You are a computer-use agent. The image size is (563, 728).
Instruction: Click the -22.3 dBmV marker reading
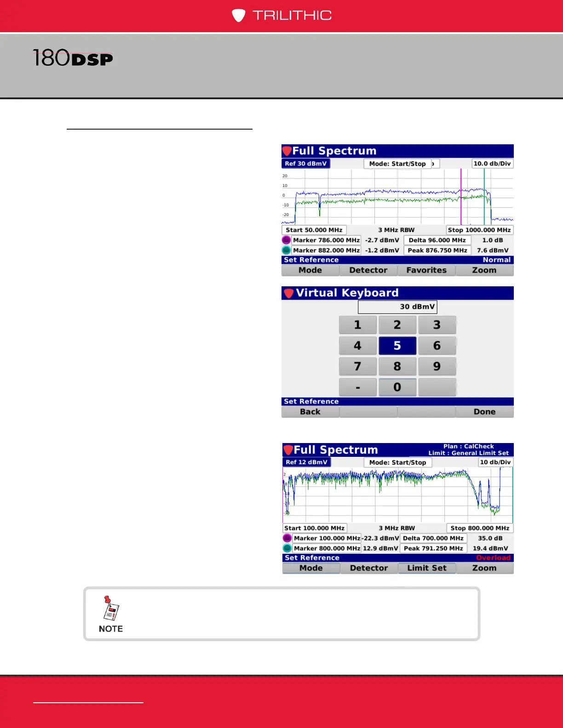coord(380,538)
